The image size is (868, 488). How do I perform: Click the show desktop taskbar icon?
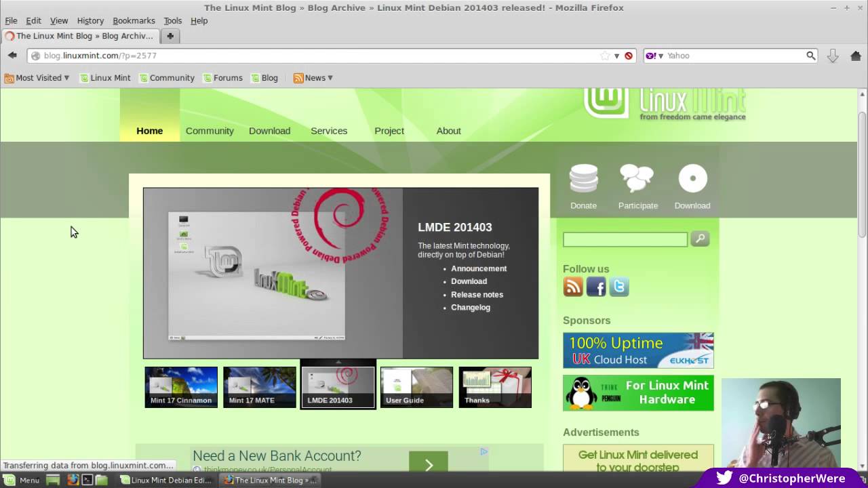(53, 480)
